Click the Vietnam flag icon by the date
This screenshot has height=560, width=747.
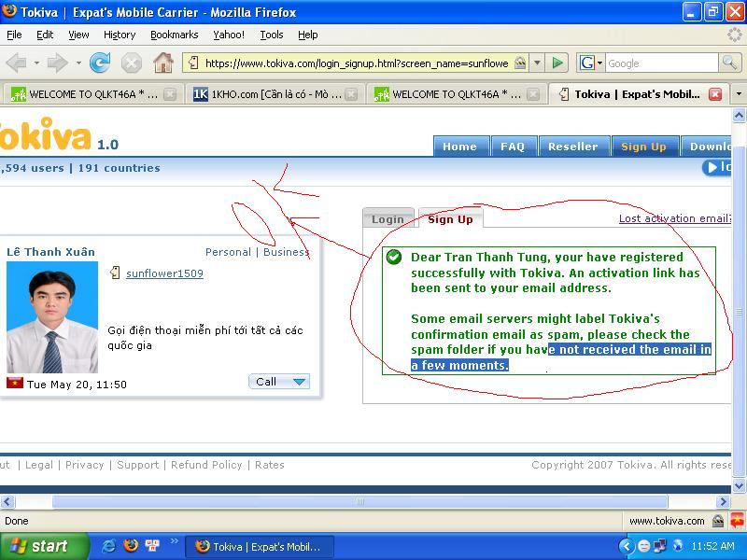pos(15,383)
